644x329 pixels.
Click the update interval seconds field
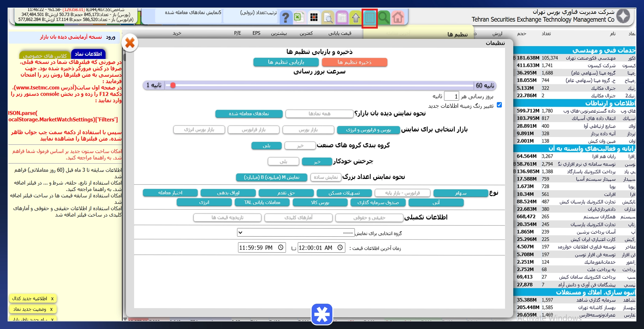(452, 96)
